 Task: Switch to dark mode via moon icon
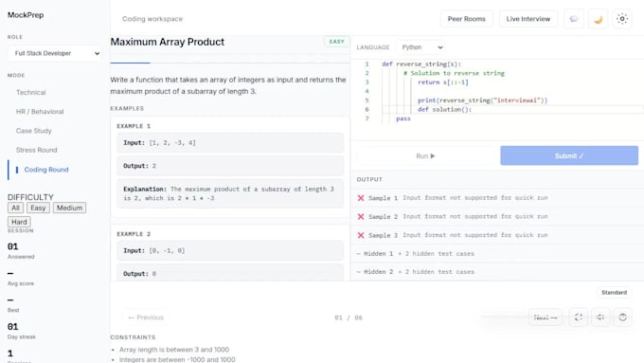point(598,19)
